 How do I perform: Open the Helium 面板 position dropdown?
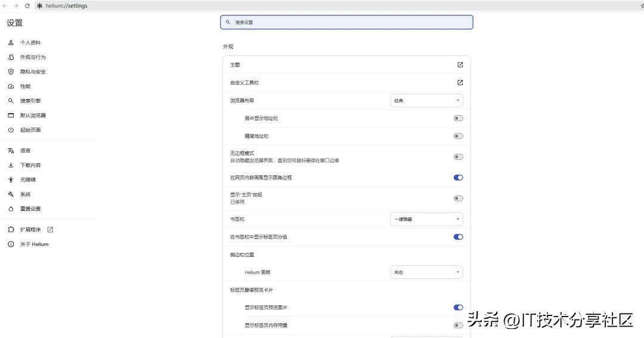[427, 272]
